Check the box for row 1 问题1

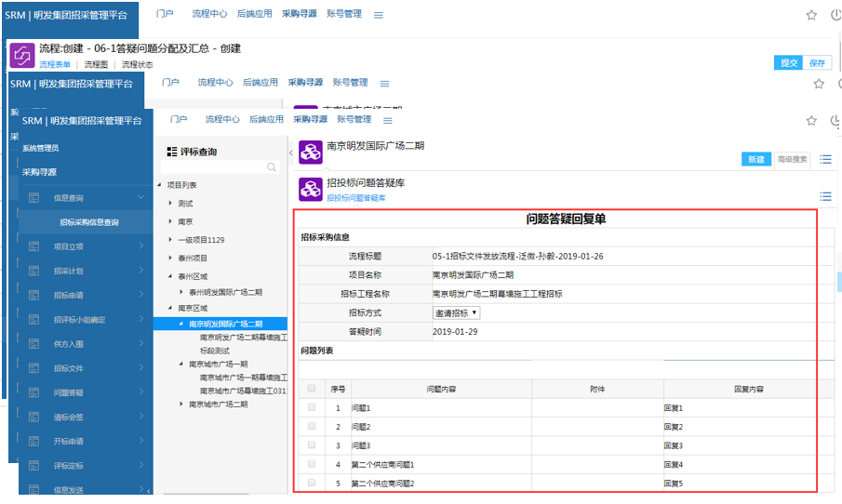coord(312,408)
